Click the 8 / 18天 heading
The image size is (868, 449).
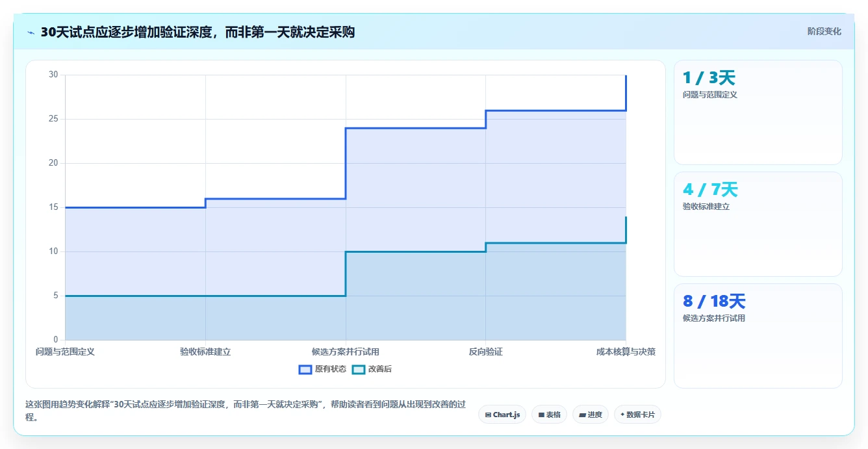(714, 301)
